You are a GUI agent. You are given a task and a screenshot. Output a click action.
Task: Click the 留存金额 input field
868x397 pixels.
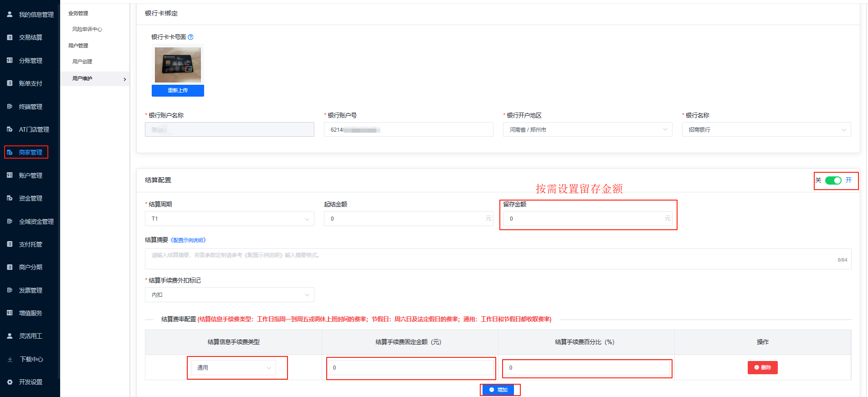coord(588,219)
